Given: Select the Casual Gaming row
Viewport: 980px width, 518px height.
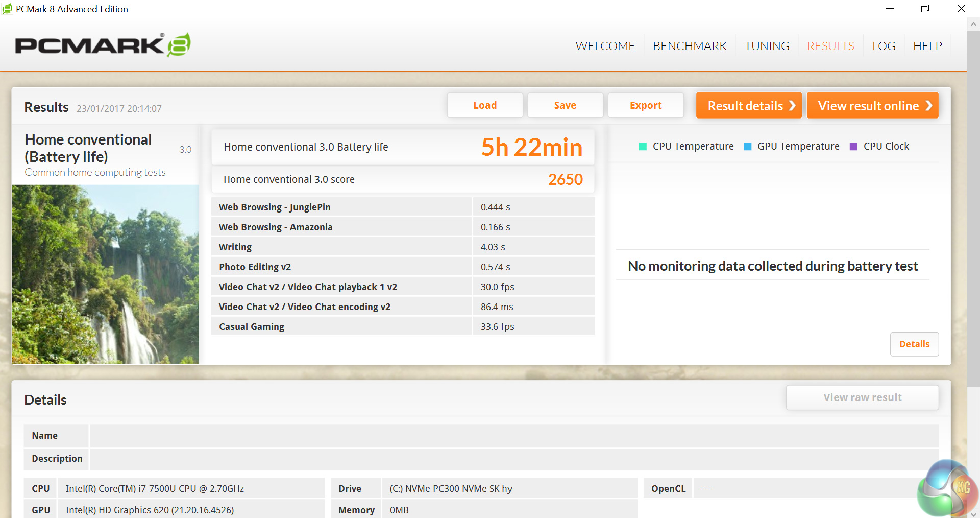Looking at the screenshot, I should tap(403, 326).
